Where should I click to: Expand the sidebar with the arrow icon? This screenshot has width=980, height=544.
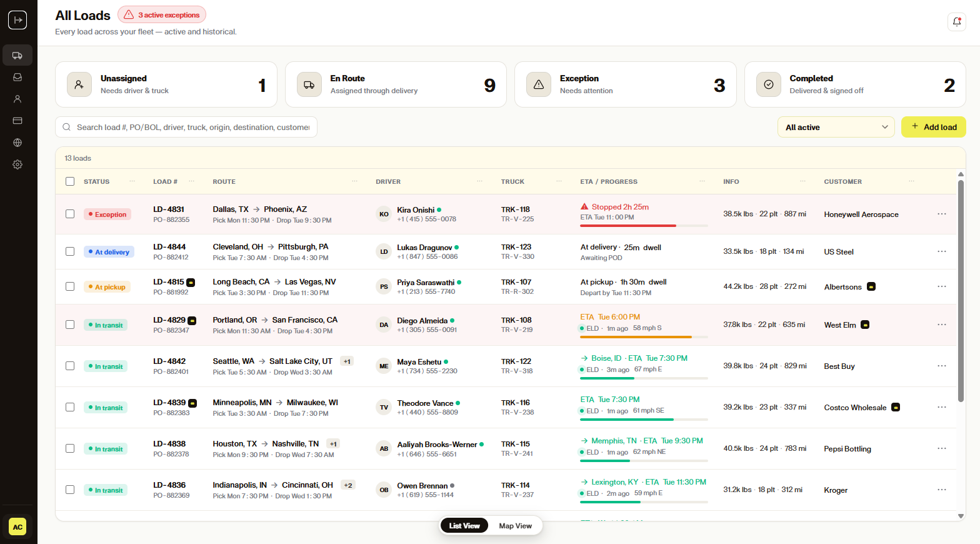pyautogui.click(x=17, y=20)
